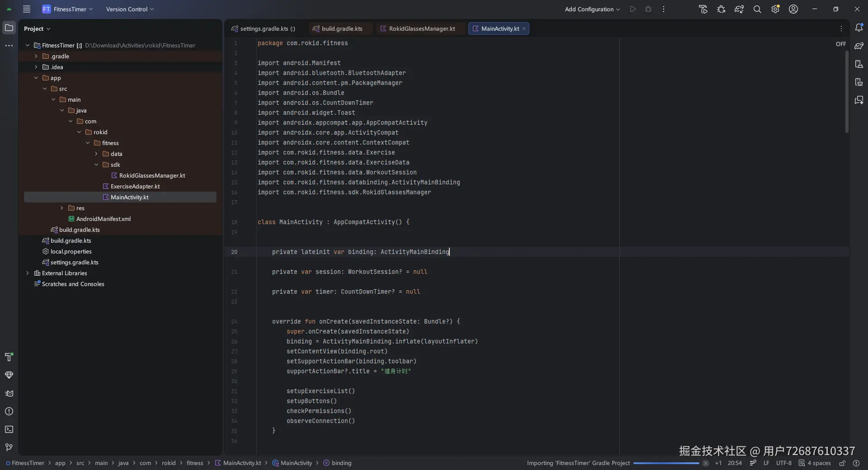This screenshot has height=470, width=868.
Task: Switch to build.gradle.kts editor tab
Action: click(x=342, y=28)
